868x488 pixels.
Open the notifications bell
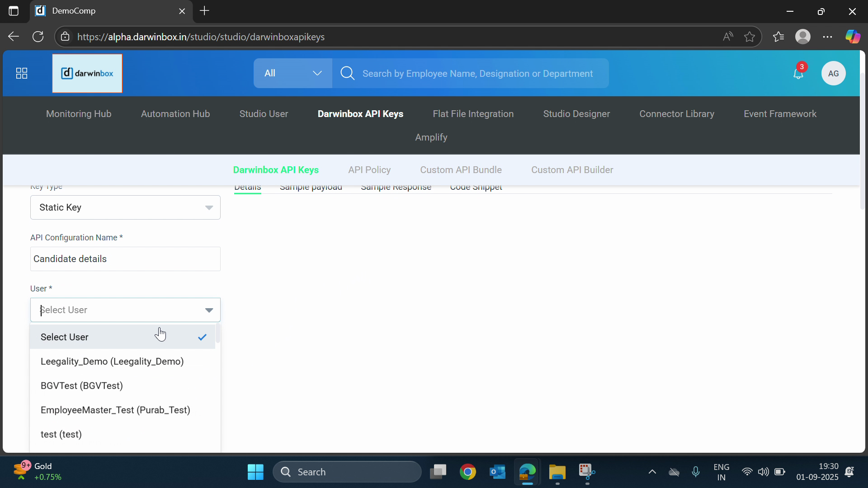point(798,74)
